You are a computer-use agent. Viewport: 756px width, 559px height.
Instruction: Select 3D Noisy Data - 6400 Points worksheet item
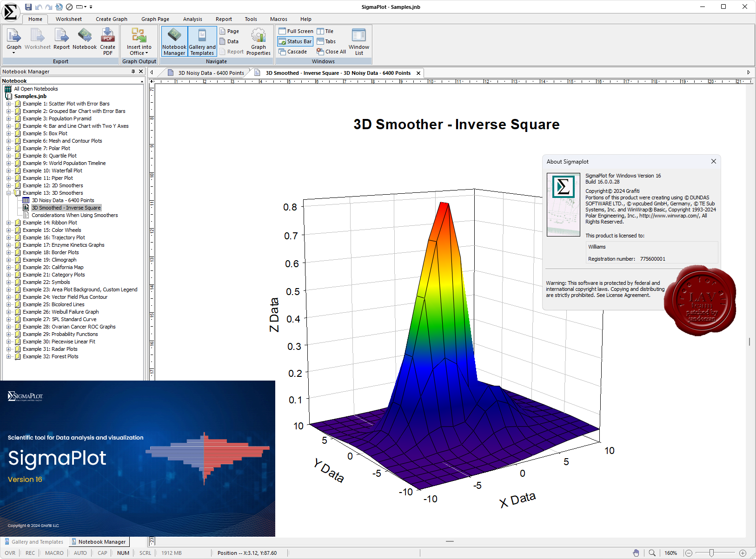(63, 200)
